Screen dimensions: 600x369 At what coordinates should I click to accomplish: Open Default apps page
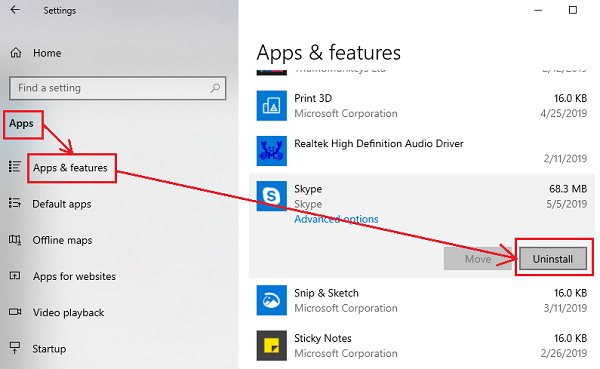click(62, 204)
